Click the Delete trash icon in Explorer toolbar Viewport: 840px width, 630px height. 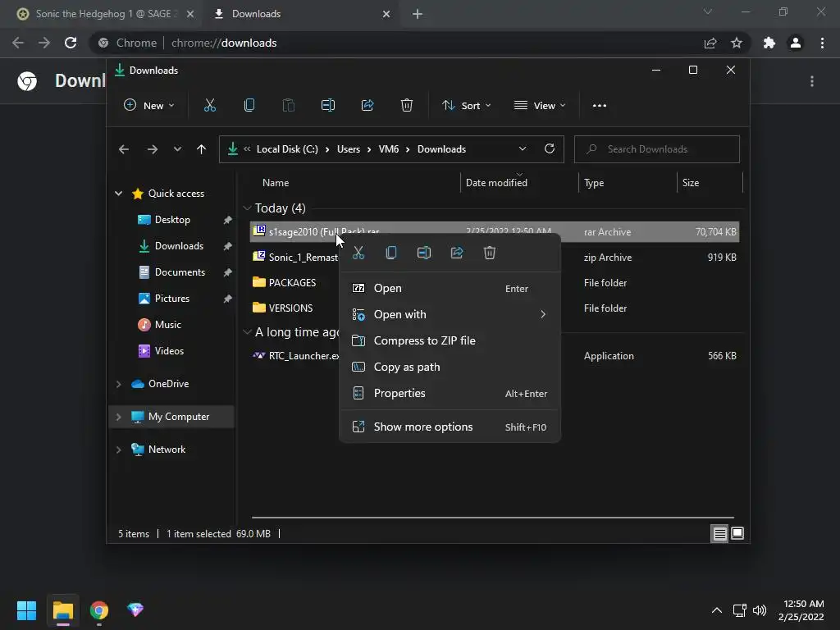point(407,106)
